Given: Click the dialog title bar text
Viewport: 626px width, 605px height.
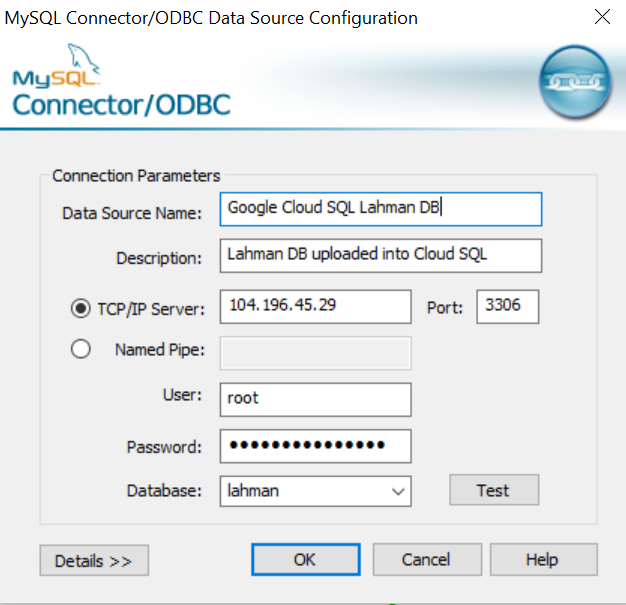Looking at the screenshot, I should (212, 18).
